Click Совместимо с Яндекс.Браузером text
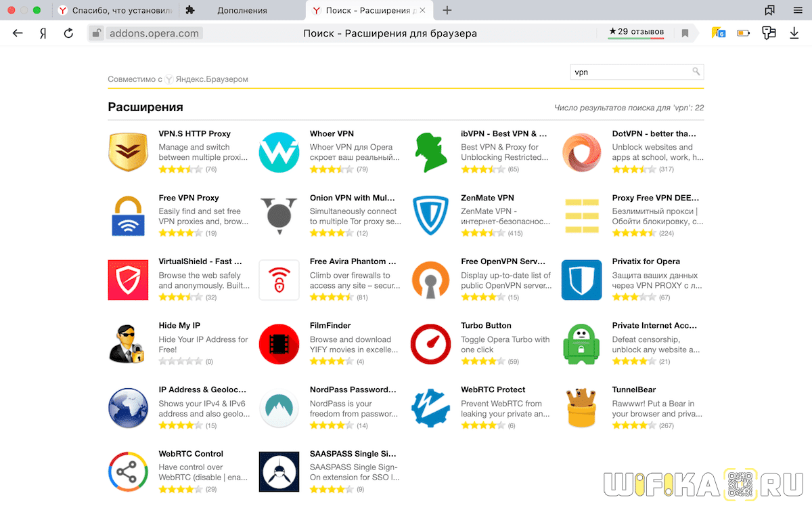 coord(178,79)
